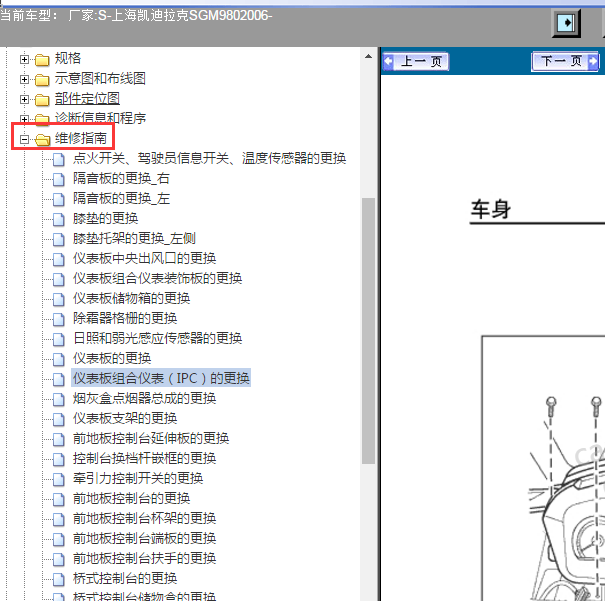This screenshot has width=605, height=601.
Task: Click page icon beside 仪表板支架的更换
Action: pyautogui.click(x=59, y=420)
